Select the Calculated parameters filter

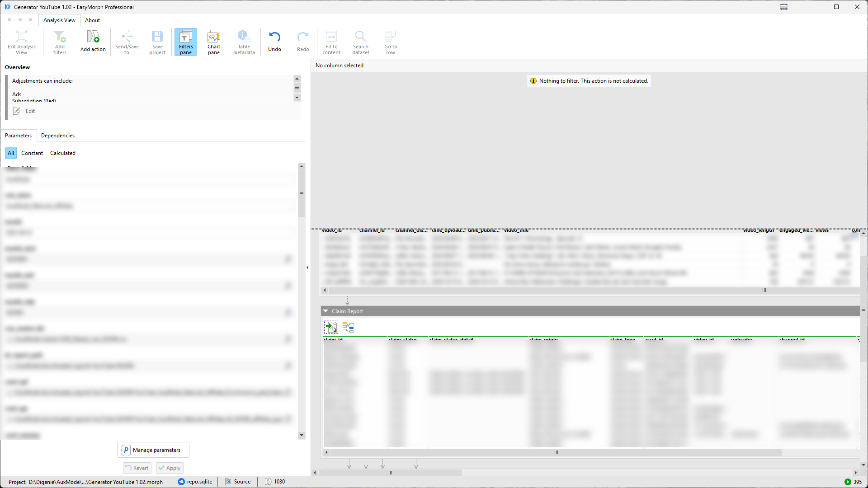point(63,153)
